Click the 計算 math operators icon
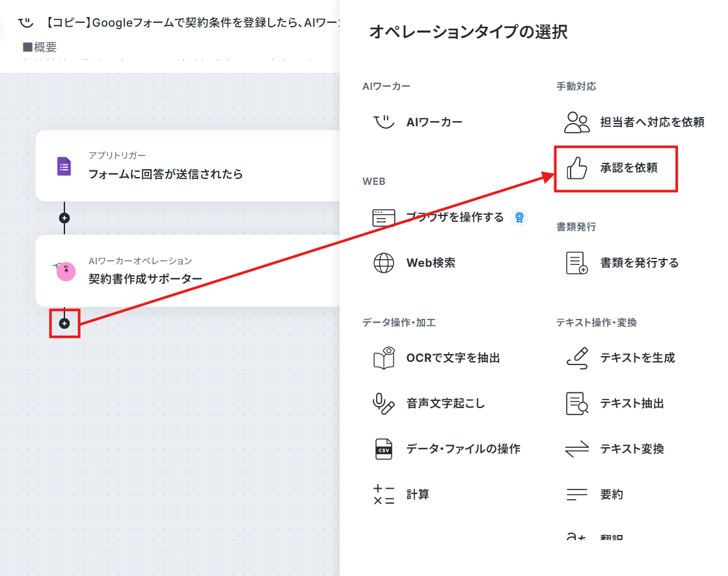Image resolution: width=728 pixels, height=576 pixels. click(x=384, y=495)
